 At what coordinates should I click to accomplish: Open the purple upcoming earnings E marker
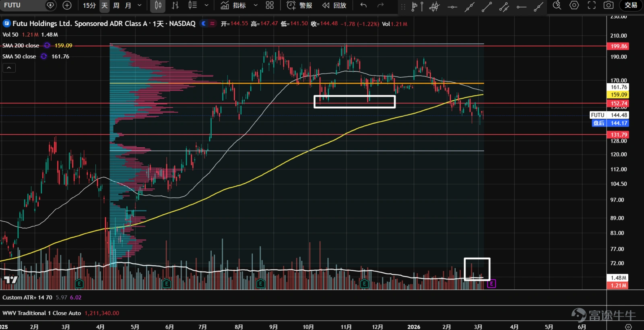pyautogui.click(x=491, y=284)
